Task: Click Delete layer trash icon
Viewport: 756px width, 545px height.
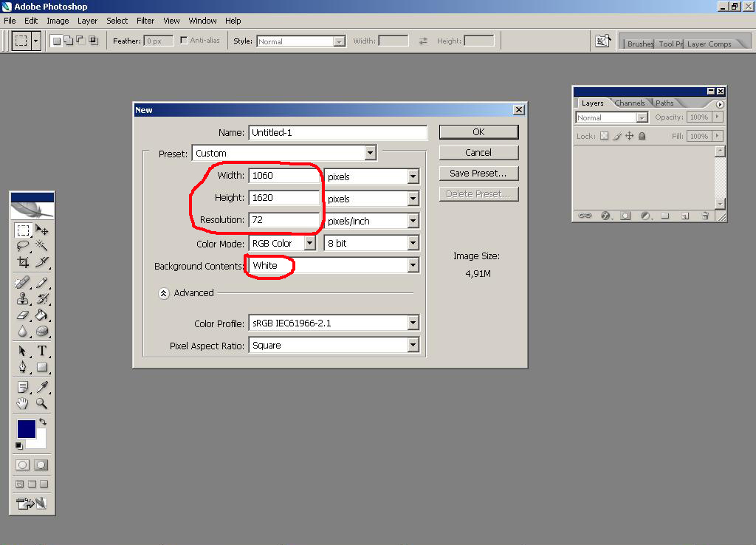Action: point(705,216)
